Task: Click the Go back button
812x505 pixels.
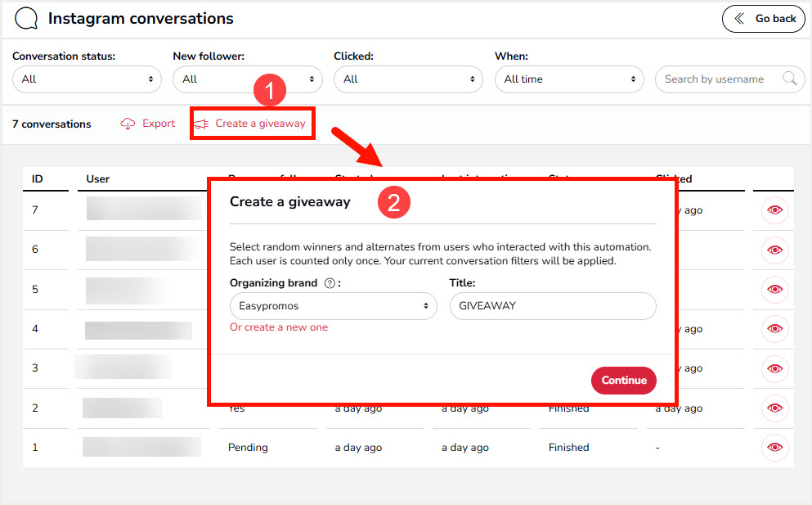Action: (764, 19)
